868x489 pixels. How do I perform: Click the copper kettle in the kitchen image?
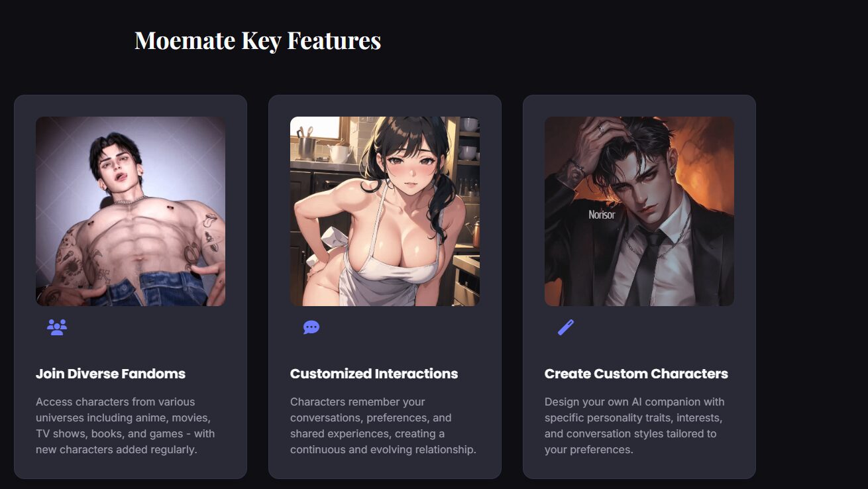click(472, 233)
